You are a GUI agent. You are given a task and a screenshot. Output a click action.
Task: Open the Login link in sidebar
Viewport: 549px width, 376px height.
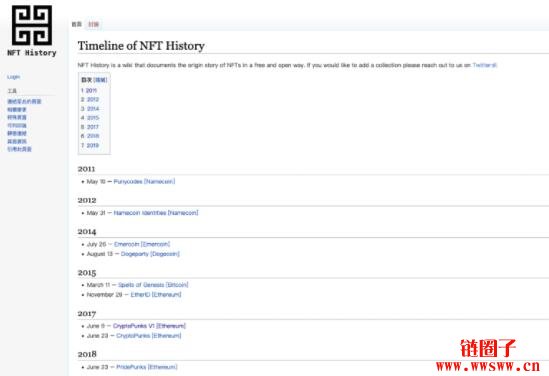(x=14, y=77)
